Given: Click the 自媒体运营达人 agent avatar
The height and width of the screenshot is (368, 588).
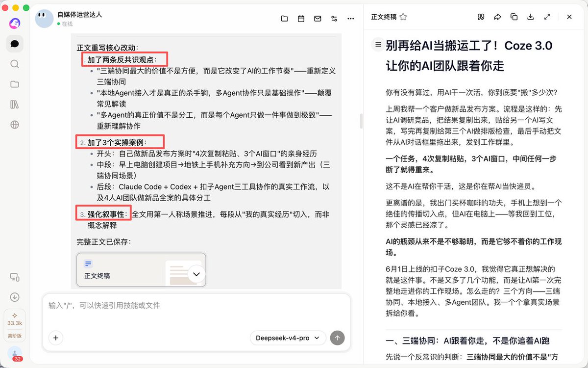Looking at the screenshot, I should pos(45,19).
